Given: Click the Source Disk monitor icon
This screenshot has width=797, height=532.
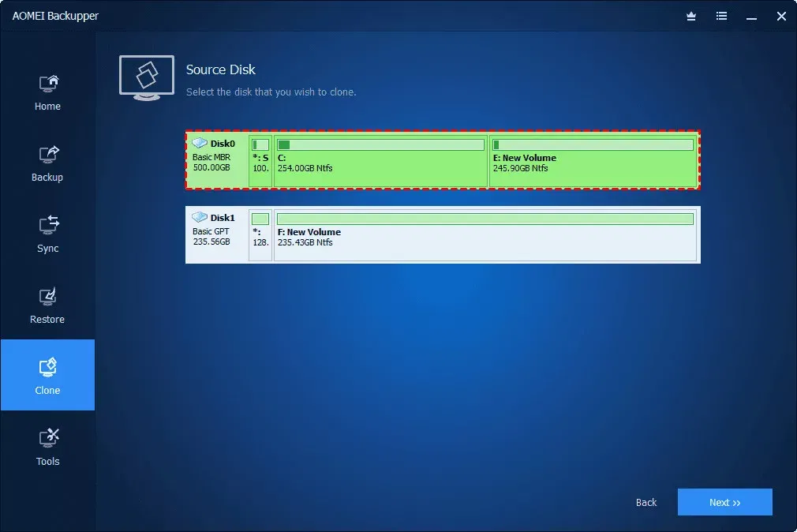Looking at the screenshot, I should point(147,78).
